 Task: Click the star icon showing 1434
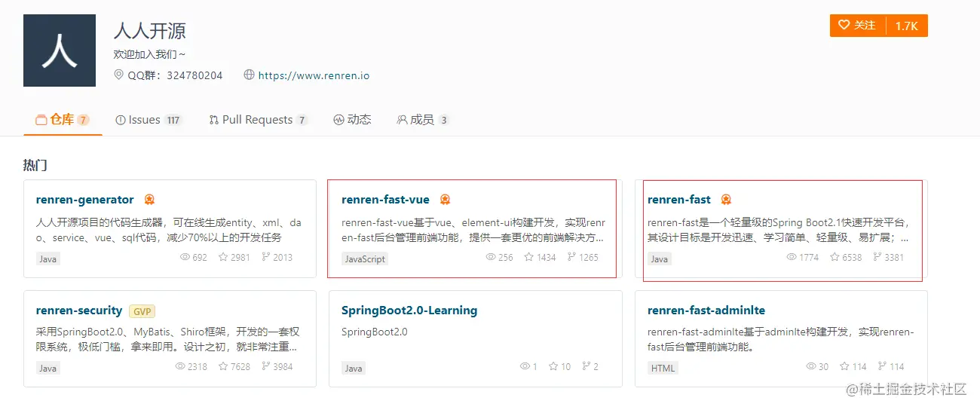[x=529, y=257]
